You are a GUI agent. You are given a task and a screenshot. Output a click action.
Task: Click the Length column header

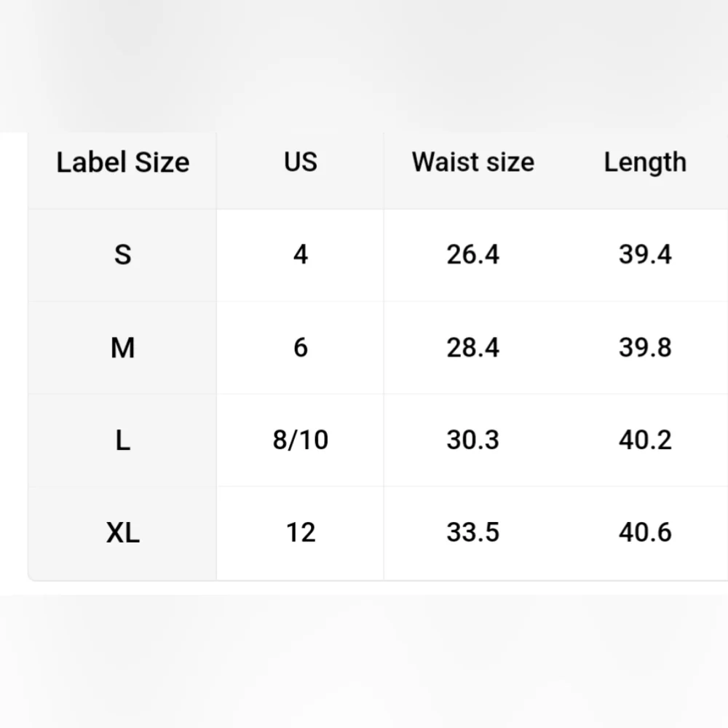coord(645,162)
